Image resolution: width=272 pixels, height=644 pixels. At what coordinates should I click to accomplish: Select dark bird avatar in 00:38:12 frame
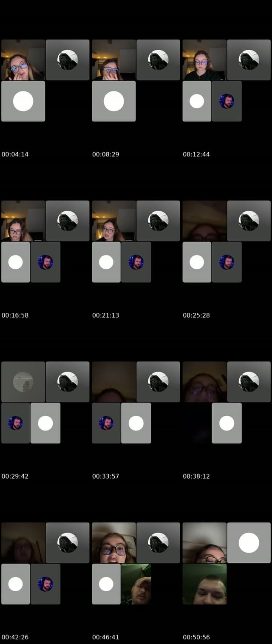tap(249, 382)
